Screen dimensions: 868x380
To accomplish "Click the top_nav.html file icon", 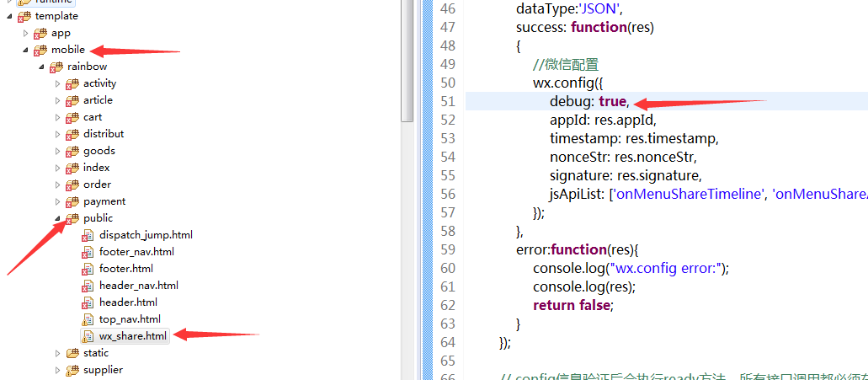I will click(x=88, y=319).
